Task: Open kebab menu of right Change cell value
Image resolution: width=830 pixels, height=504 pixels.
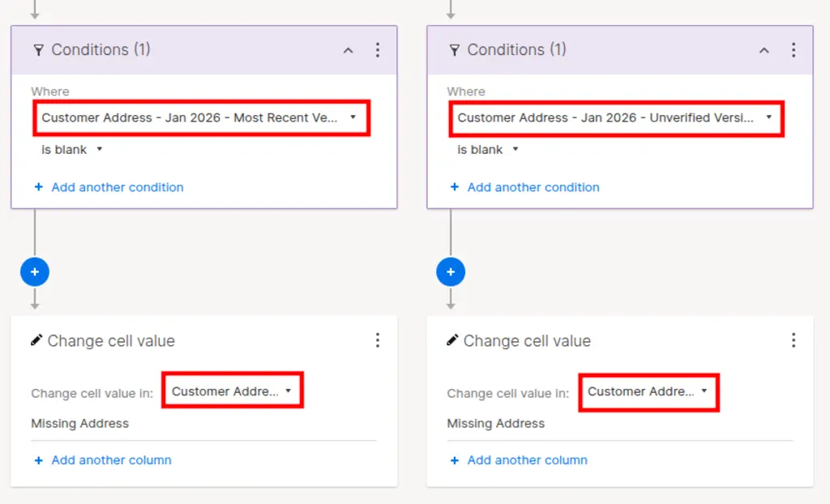Action: (793, 340)
